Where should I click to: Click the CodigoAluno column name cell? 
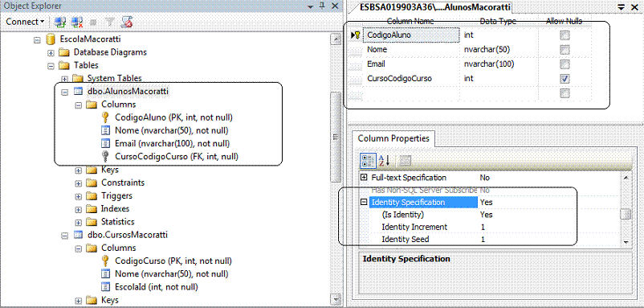coord(412,35)
